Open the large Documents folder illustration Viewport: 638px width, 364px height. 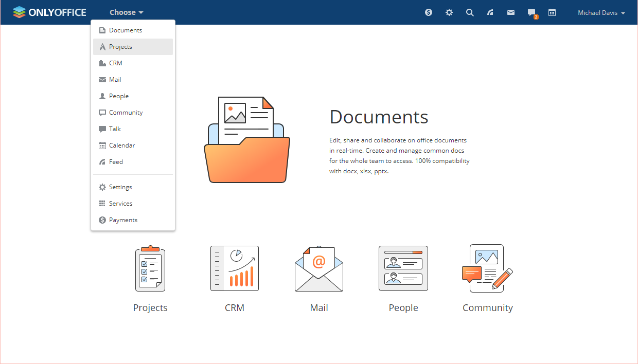(x=247, y=140)
